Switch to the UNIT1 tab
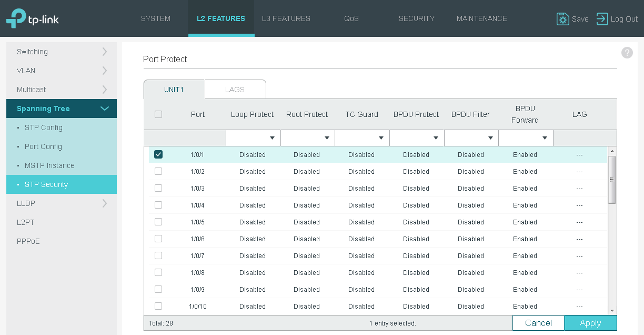The width and height of the screenshot is (644, 335). point(174,90)
